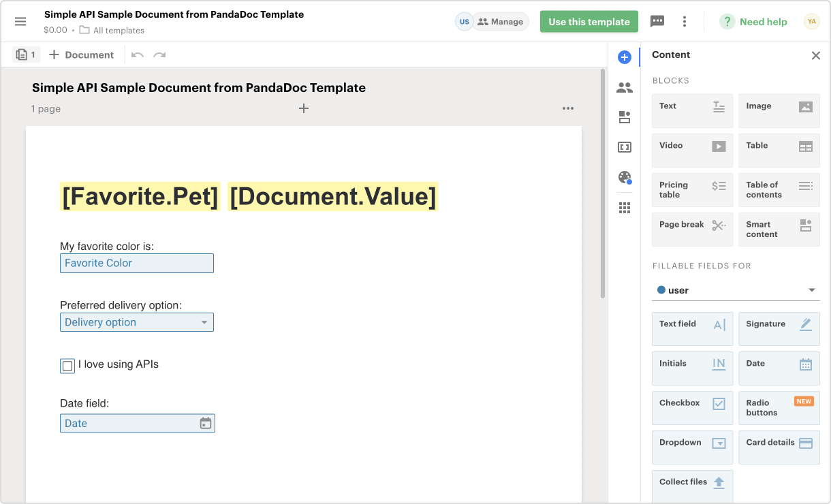Add a Checkbox field from panel
This screenshot has width=831, height=504.
click(693, 408)
